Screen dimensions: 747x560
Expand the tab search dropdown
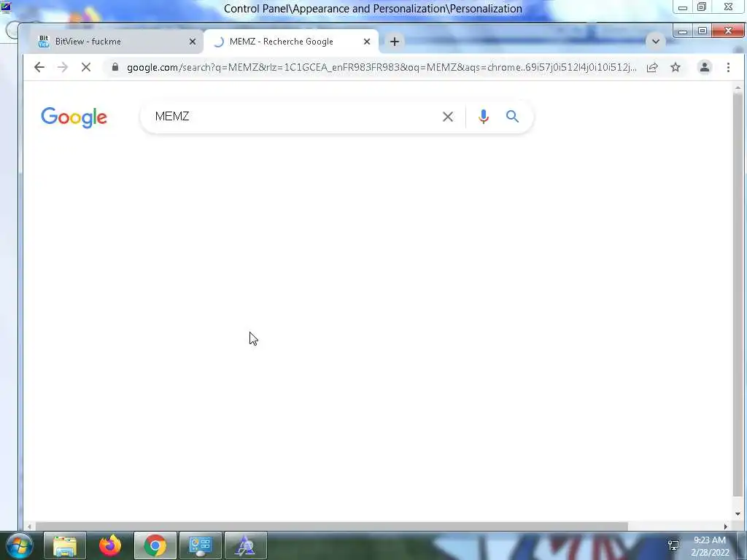click(656, 42)
